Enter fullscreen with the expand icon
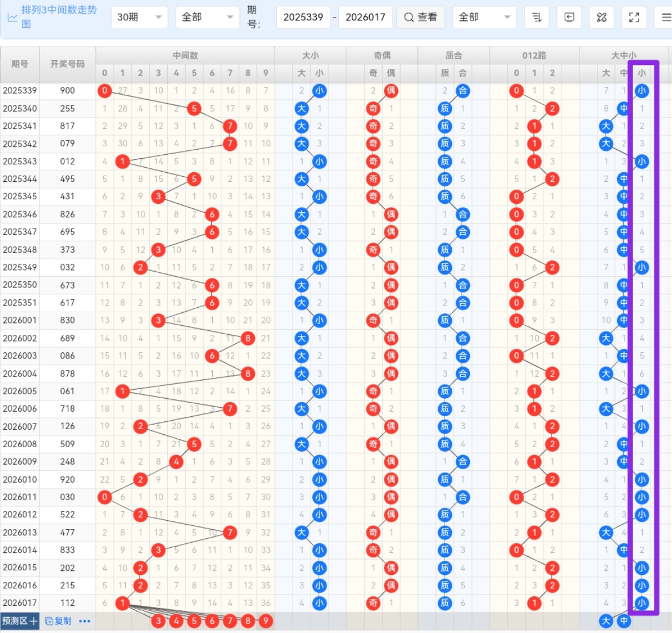 (634, 18)
